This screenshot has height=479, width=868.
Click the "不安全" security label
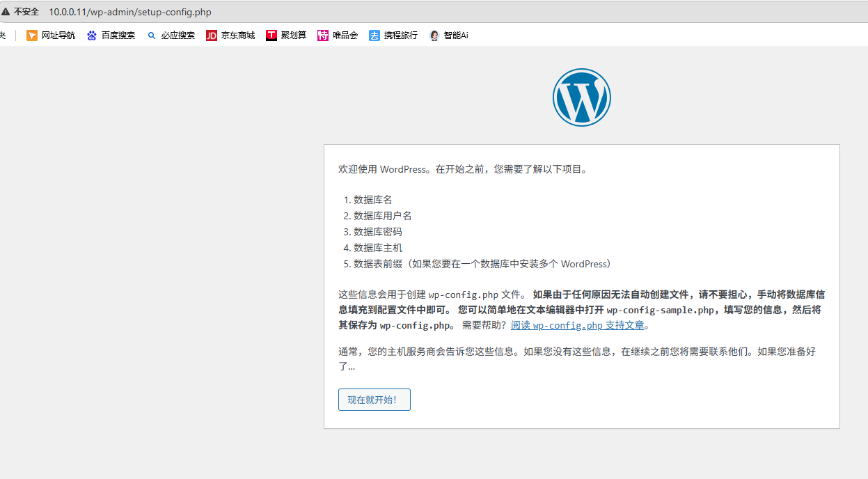[26, 12]
